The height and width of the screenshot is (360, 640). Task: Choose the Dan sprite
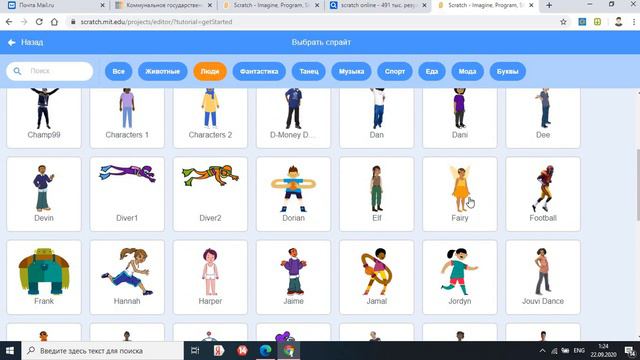pos(377,118)
